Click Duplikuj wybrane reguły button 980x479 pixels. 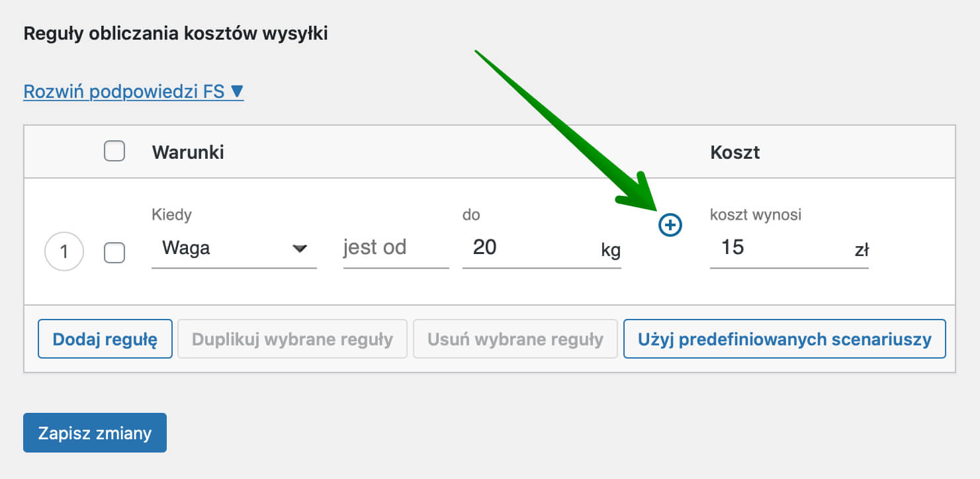(x=292, y=339)
